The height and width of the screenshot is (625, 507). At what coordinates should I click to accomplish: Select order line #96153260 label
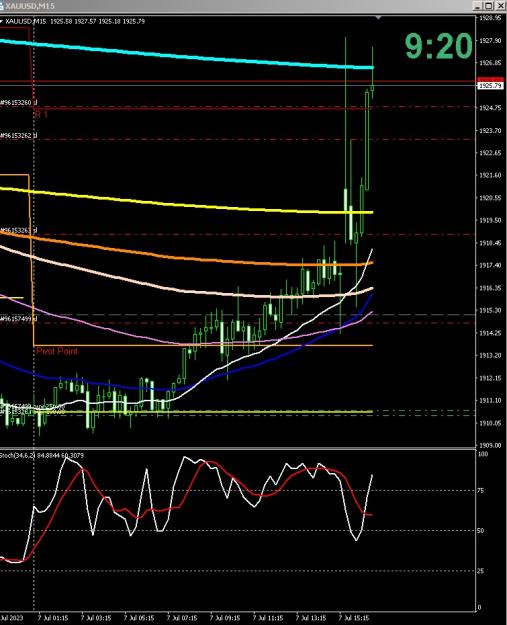point(18,103)
